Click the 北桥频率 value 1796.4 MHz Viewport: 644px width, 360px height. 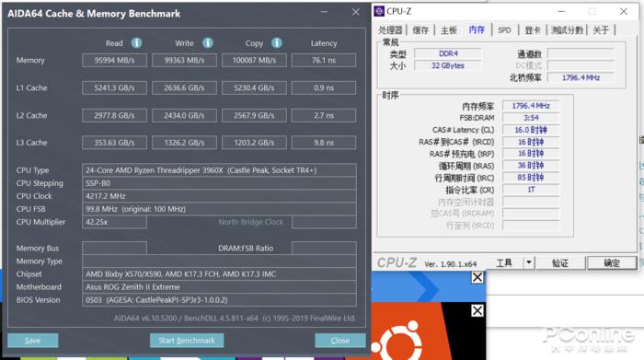581,77
